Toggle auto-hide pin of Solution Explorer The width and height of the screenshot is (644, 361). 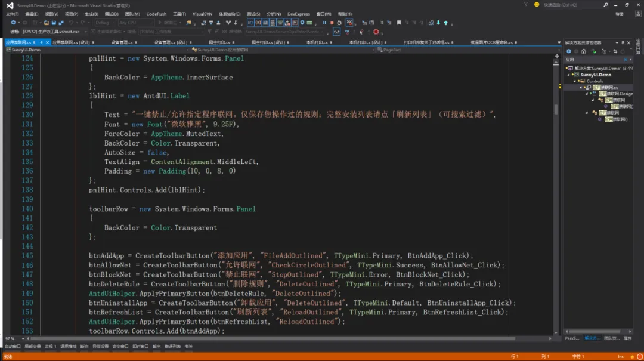coord(623,43)
